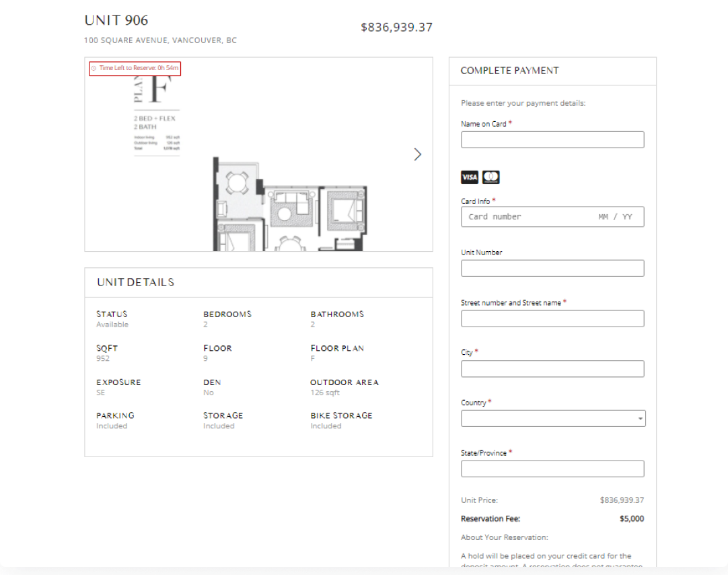This screenshot has height=575, width=728.
Task: Focus the Street number and Street name field
Action: (x=552, y=318)
